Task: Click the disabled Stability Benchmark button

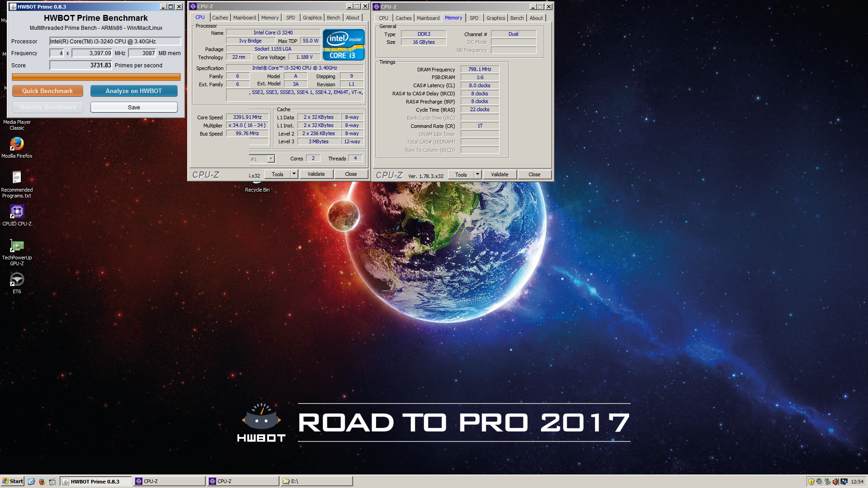Action: coord(47,107)
